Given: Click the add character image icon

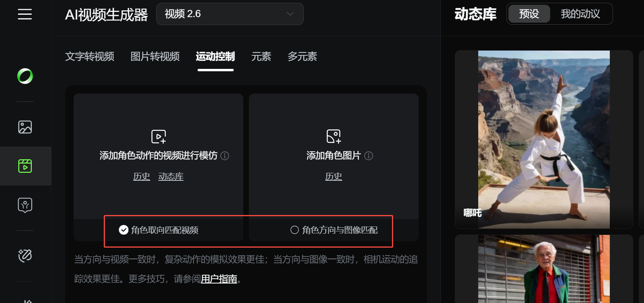Looking at the screenshot, I should coord(334,137).
